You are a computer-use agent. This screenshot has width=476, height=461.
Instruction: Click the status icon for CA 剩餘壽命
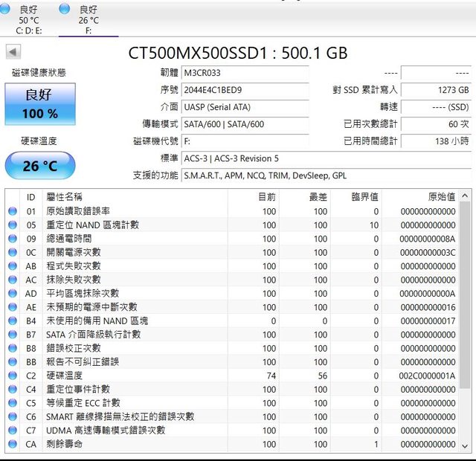[x=12, y=444]
